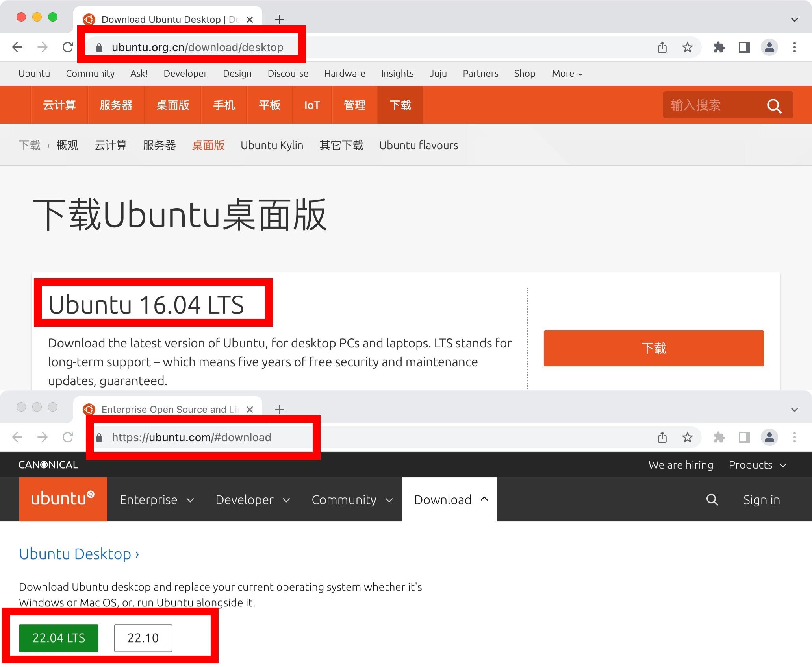
Task: Bookmark the page using the star icon
Action: coord(688,47)
